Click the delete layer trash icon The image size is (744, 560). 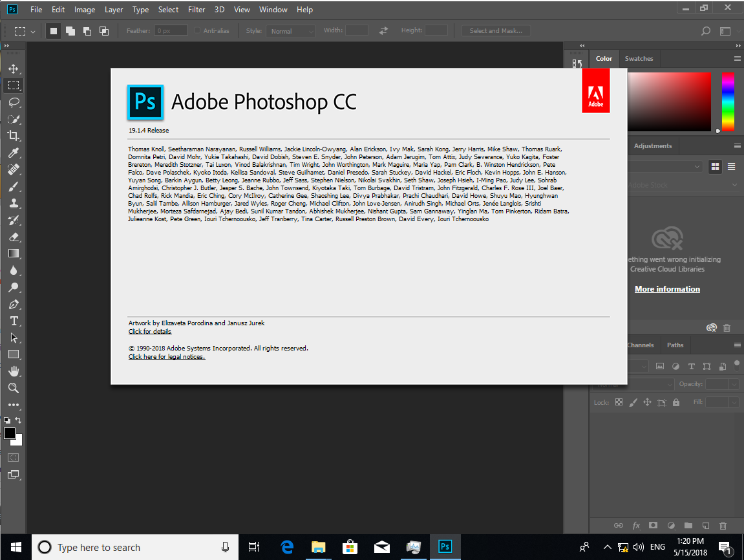pos(723,525)
